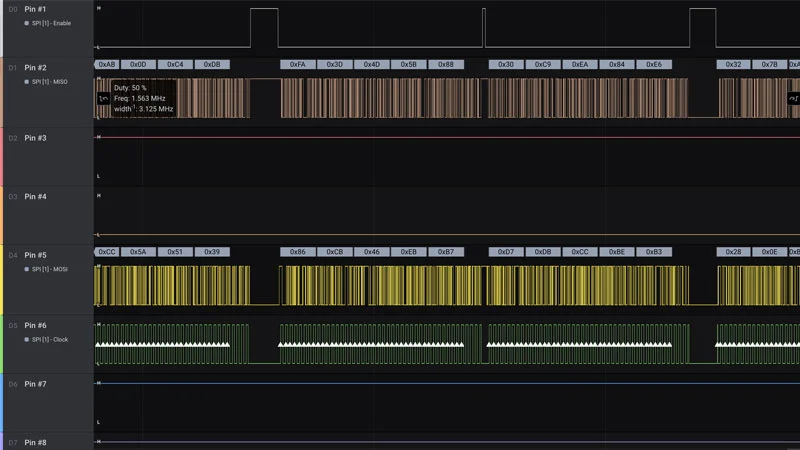Click SPI Enable analyzer indicator on Pin #1

coord(47,23)
